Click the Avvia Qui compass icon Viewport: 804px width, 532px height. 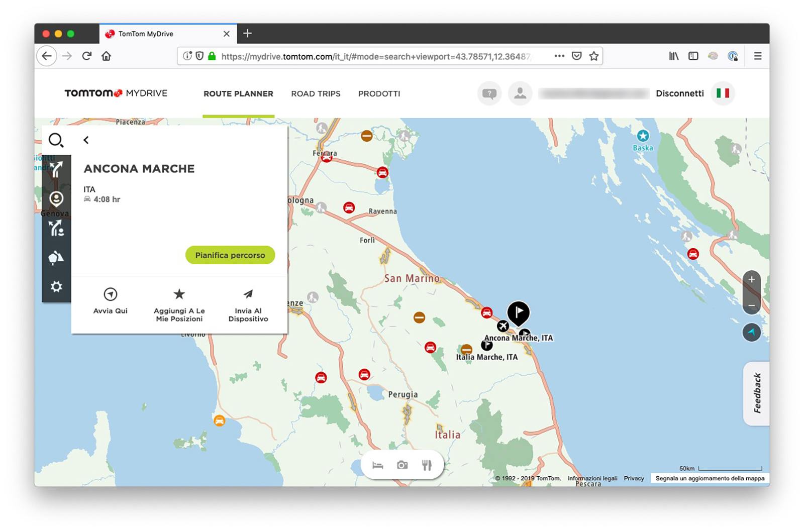[111, 294]
